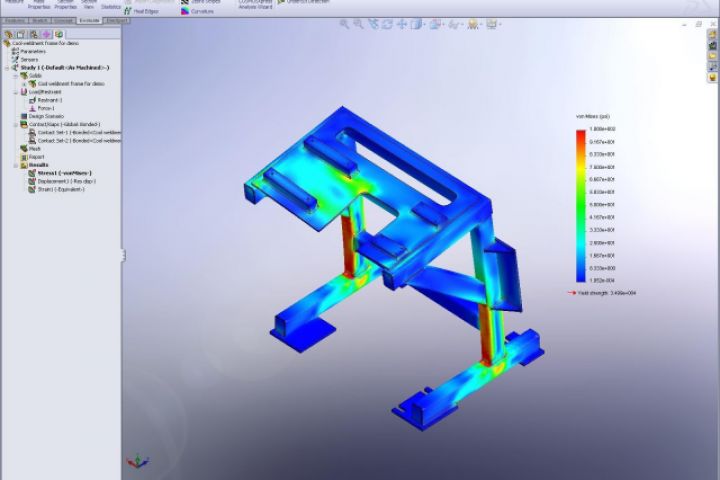This screenshot has width=720, height=480.
Task: Switch to the Sketch tab
Action: pyautogui.click(x=39, y=21)
